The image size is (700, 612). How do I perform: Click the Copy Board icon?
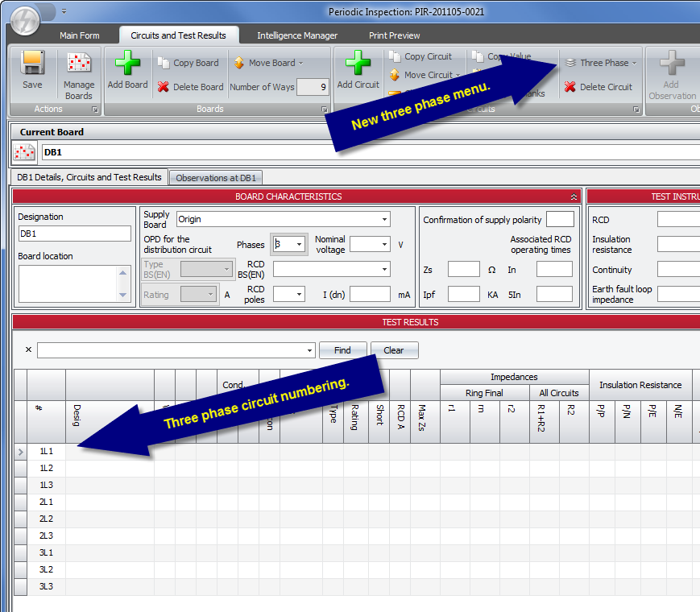[164, 63]
